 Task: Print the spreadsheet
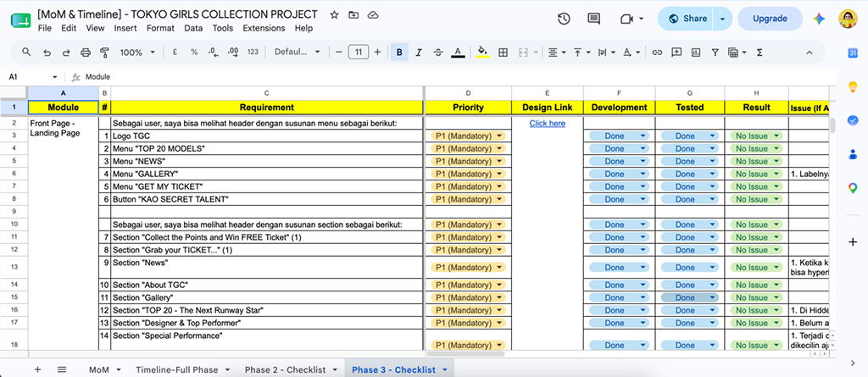86,52
